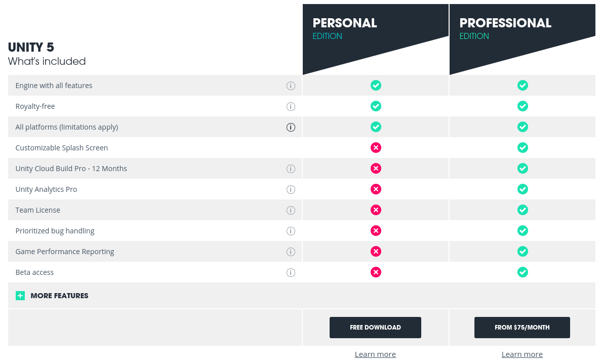The width and height of the screenshot is (602, 364).
Task: Open Learn more under Personal edition
Action: tap(375, 354)
